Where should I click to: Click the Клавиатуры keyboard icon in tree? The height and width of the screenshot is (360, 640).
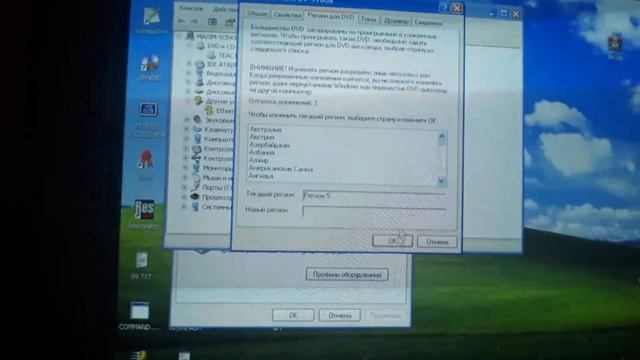coord(197,129)
